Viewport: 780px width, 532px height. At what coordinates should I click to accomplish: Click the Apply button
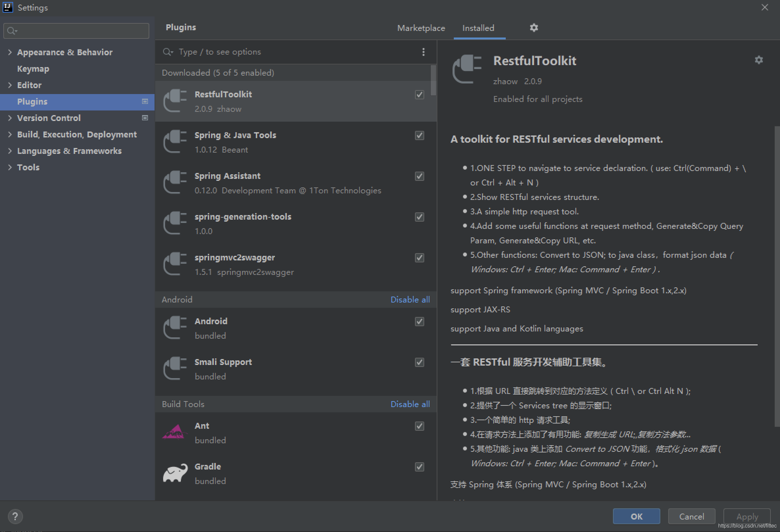coord(747,516)
